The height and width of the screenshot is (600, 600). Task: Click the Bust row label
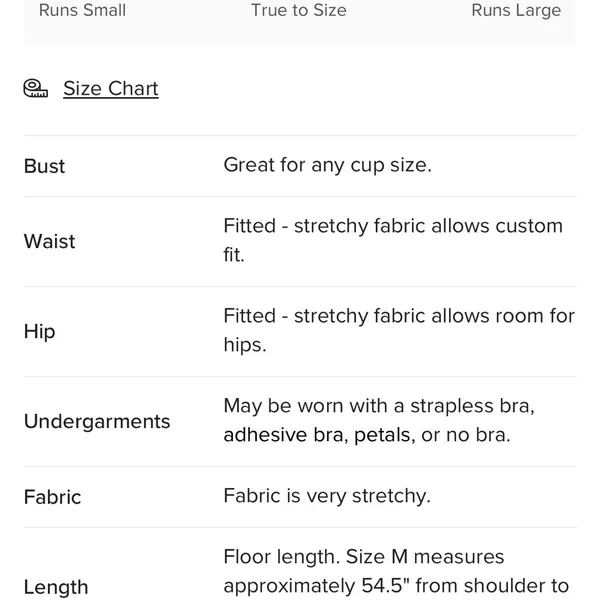tap(44, 166)
